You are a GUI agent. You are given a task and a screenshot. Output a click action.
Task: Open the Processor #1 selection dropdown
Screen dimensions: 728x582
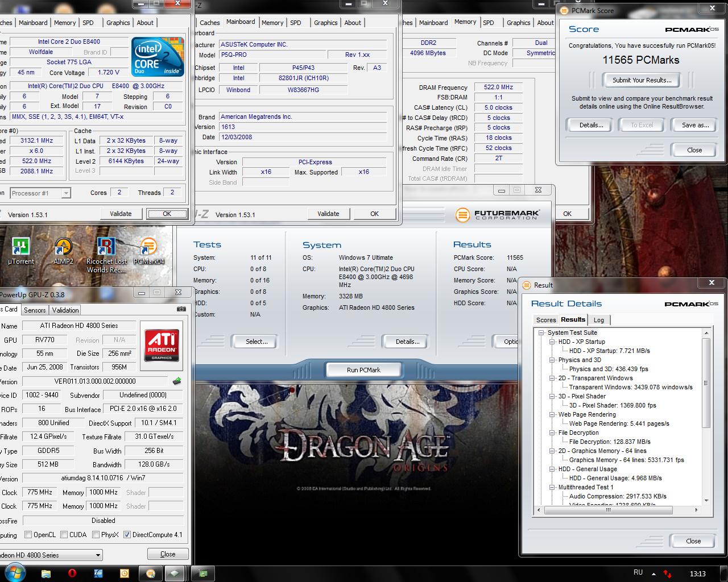pyautogui.click(x=40, y=193)
